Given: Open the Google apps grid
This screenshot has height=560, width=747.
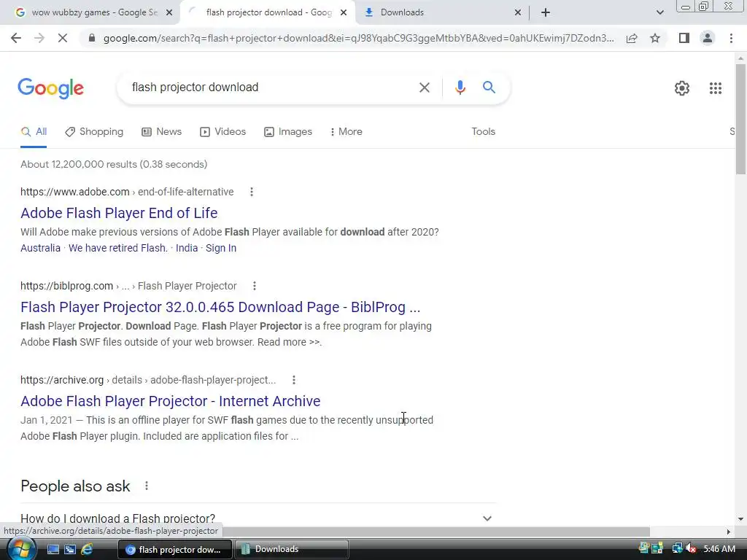Looking at the screenshot, I should pos(715,88).
